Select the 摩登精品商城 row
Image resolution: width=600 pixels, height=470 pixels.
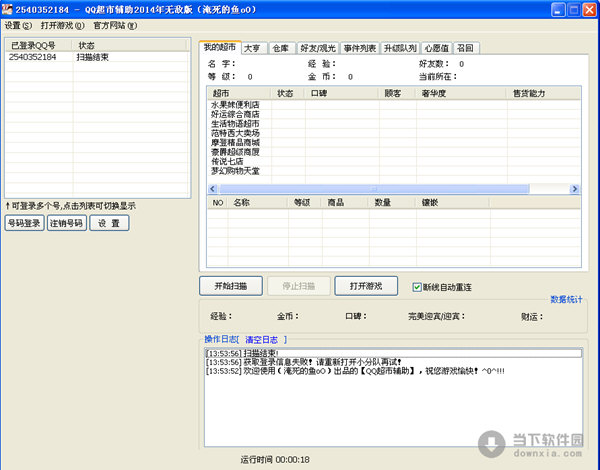point(394,142)
